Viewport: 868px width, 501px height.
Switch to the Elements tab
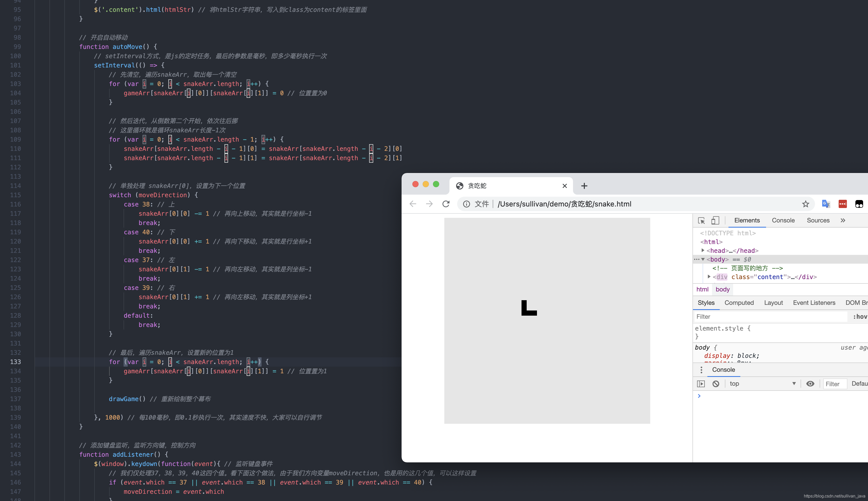(x=747, y=221)
